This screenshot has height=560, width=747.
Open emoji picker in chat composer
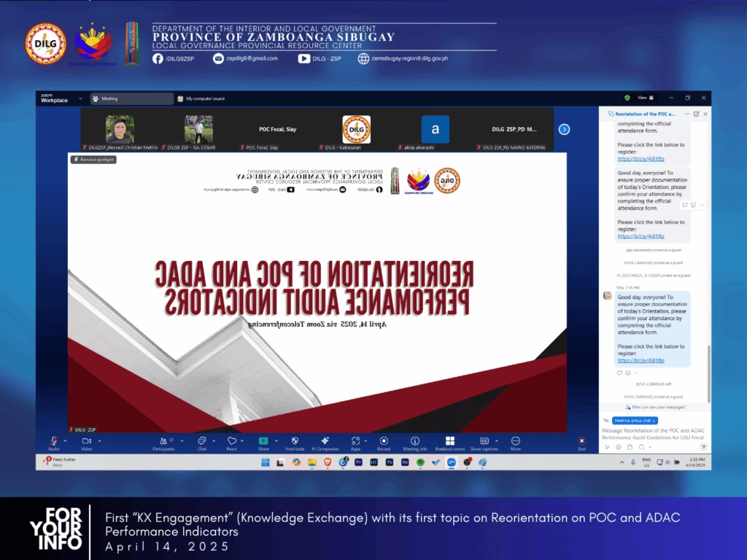pos(619,447)
